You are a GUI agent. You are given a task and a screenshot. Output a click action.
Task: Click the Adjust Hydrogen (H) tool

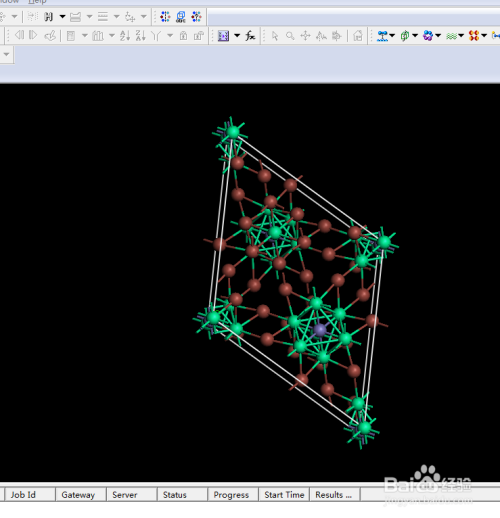[49, 16]
